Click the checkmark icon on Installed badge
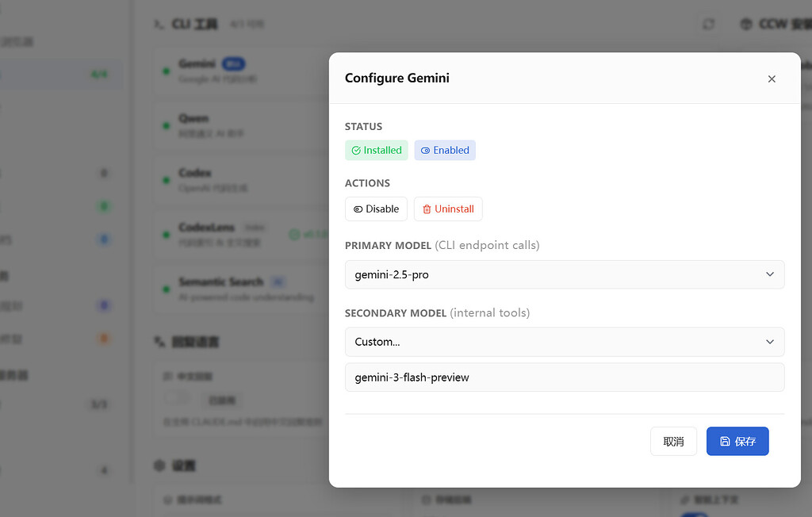This screenshot has height=517, width=812. pyautogui.click(x=356, y=150)
